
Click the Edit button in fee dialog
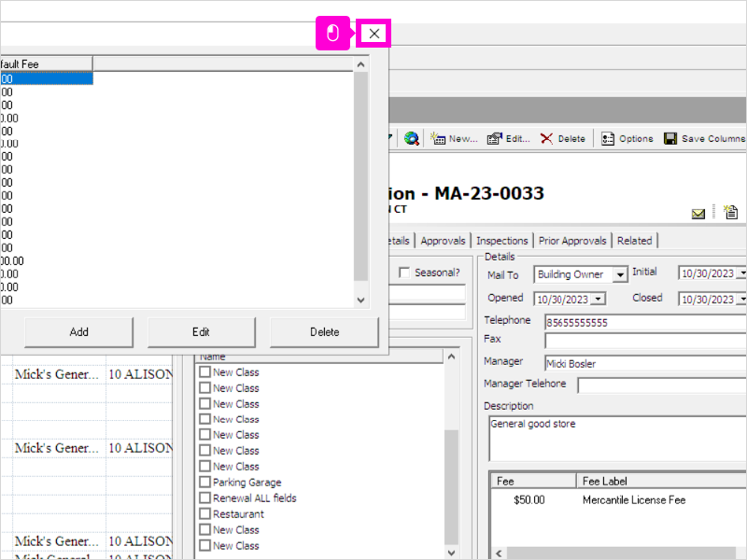[201, 332]
